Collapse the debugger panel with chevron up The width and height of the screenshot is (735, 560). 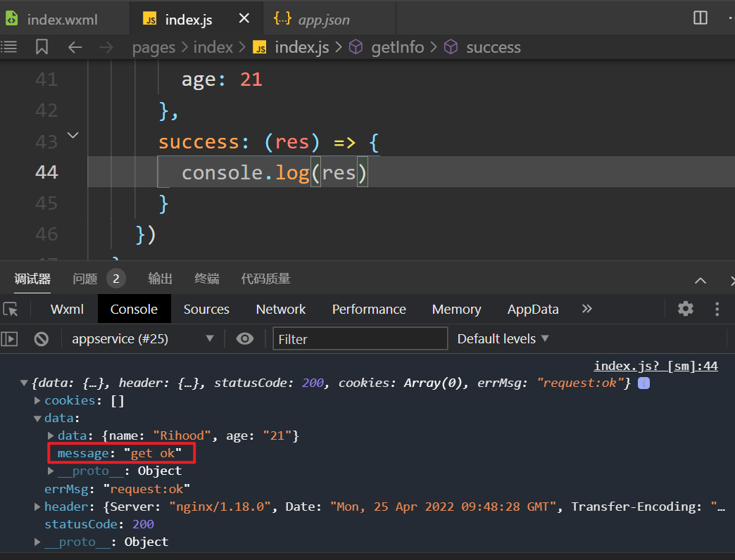pyautogui.click(x=701, y=281)
